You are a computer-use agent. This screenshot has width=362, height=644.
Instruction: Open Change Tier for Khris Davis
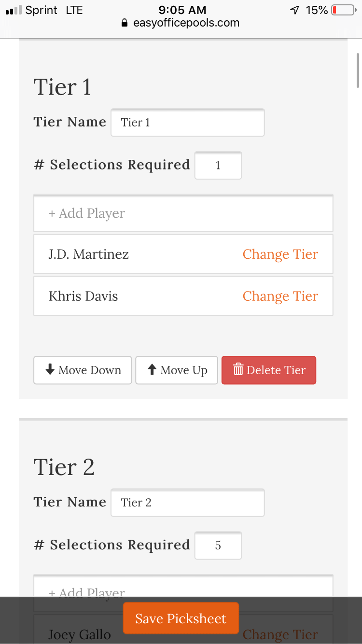pyautogui.click(x=280, y=296)
